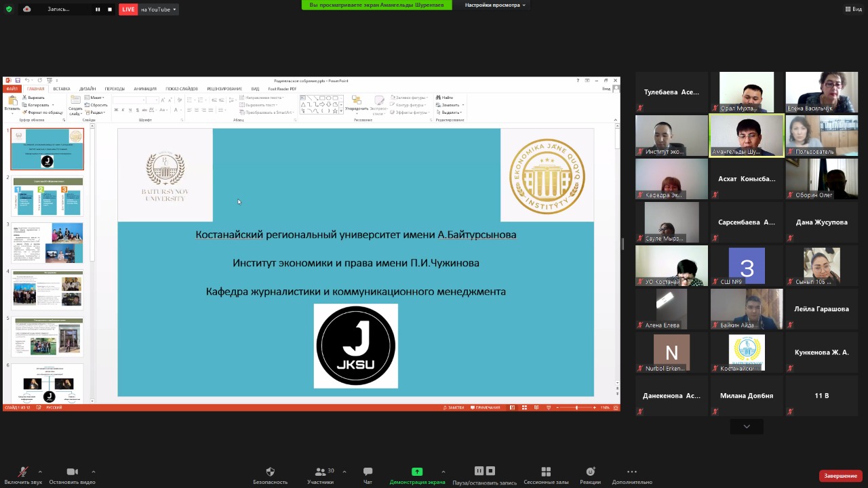Expand the arrow beside Participants

(x=344, y=472)
